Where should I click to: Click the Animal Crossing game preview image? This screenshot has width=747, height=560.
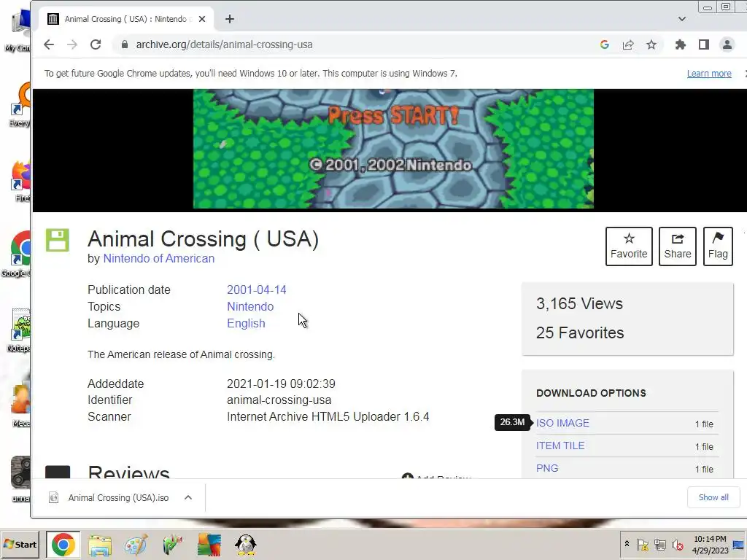[393, 149]
